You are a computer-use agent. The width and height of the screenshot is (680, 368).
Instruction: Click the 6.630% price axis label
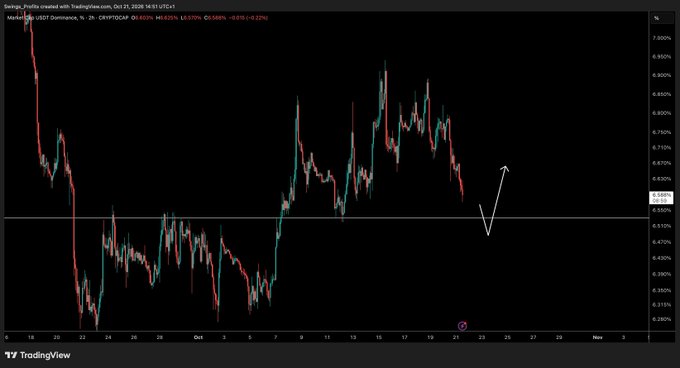[x=662, y=179]
